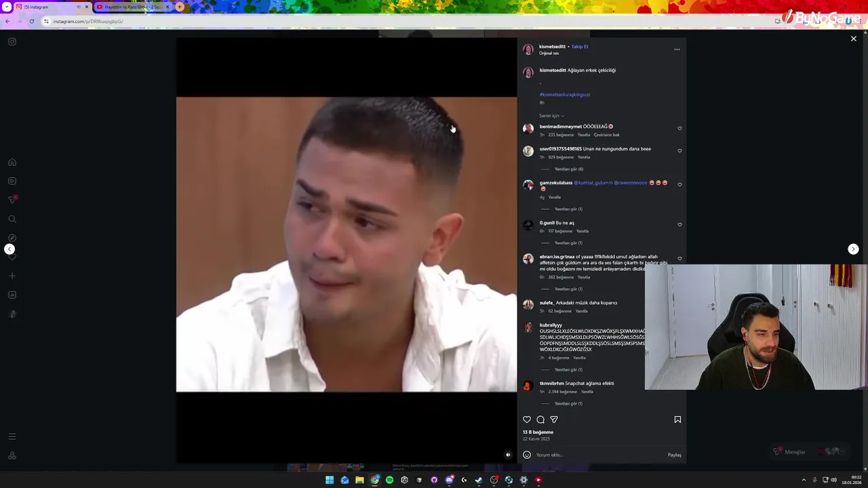Open profile avatar in left sidebar
Image resolution: width=868 pixels, height=488 pixels.
click(x=12, y=314)
